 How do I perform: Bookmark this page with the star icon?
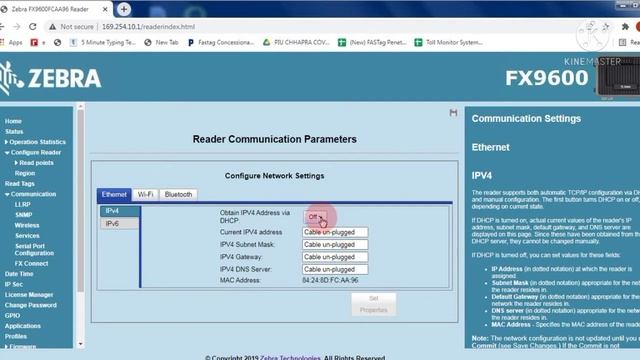tap(606, 27)
